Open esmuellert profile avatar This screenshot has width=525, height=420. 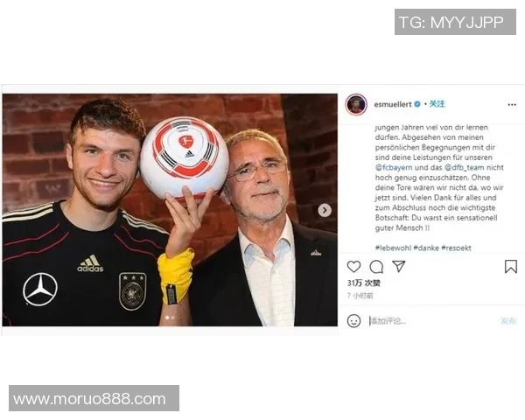tap(356, 104)
